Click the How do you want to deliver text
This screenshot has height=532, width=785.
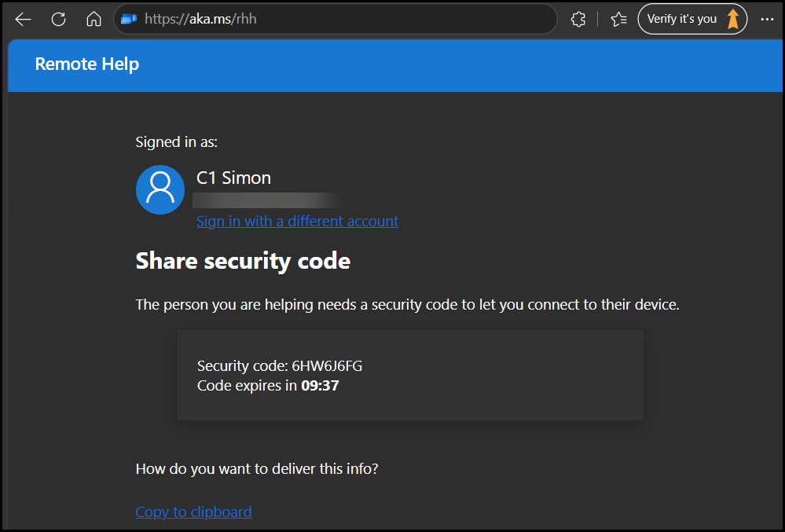pos(257,469)
